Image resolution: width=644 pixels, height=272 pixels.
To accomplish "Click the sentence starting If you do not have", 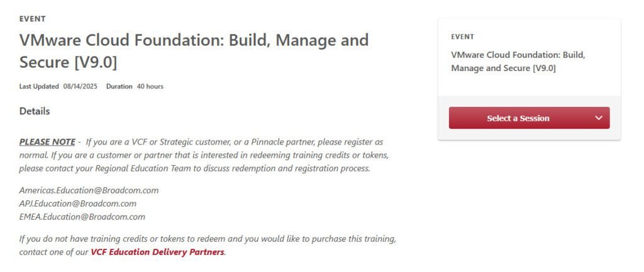I will 208,239.
